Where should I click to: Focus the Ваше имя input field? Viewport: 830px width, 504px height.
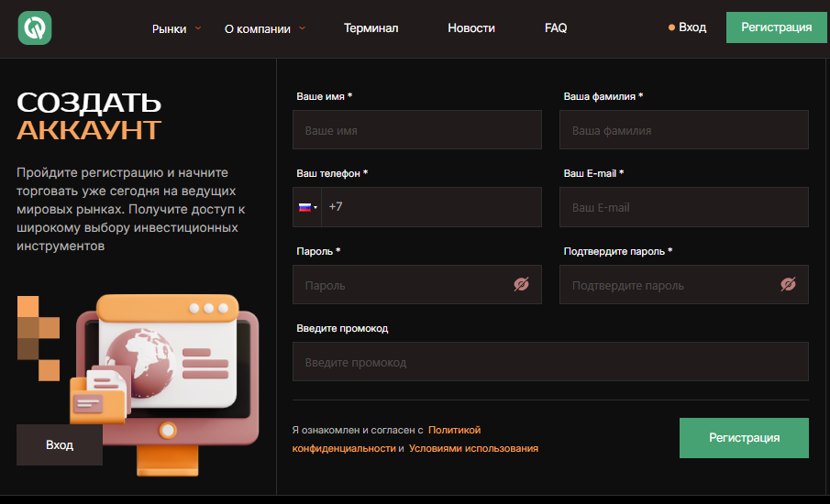point(417,130)
